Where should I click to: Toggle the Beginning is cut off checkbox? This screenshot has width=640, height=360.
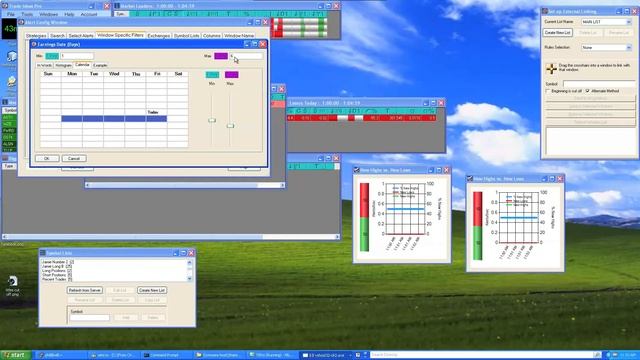548,91
